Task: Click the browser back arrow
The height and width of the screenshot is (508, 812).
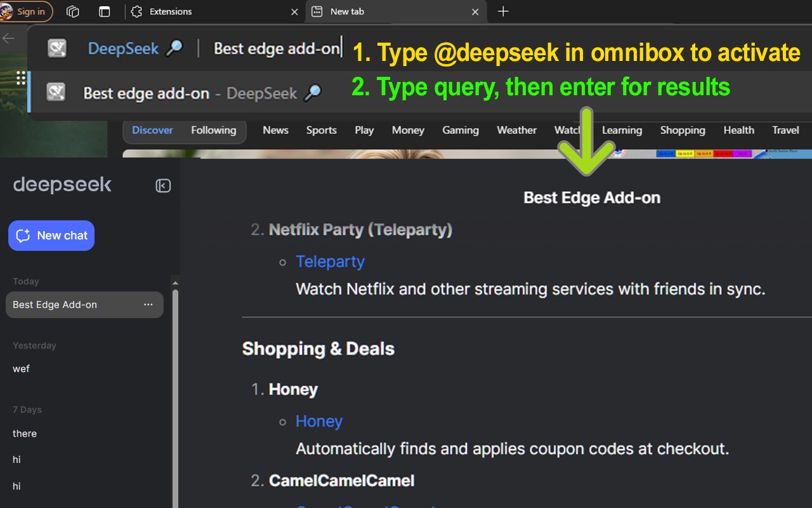Action: (9, 38)
